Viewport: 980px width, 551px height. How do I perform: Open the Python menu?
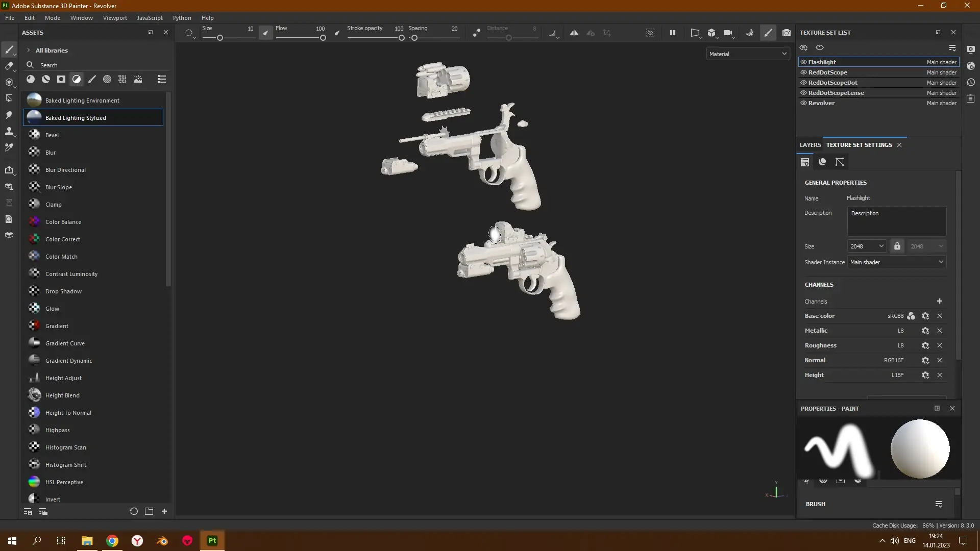(182, 17)
